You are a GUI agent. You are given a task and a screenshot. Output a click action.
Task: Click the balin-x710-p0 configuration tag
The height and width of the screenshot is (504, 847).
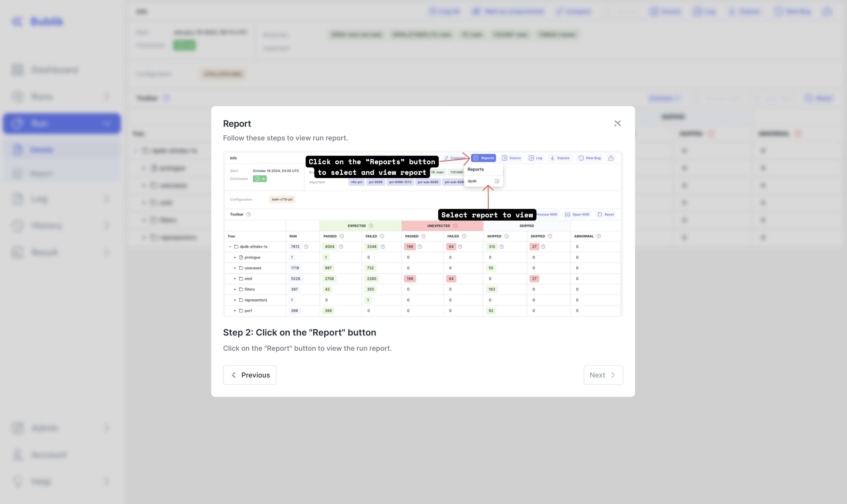tap(282, 199)
